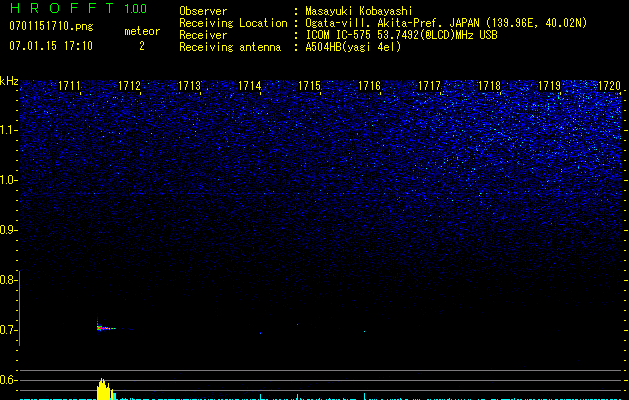Click the Ogata-vill. Akita-Pref. location text
The height and width of the screenshot is (400, 629).
[x=446, y=23]
